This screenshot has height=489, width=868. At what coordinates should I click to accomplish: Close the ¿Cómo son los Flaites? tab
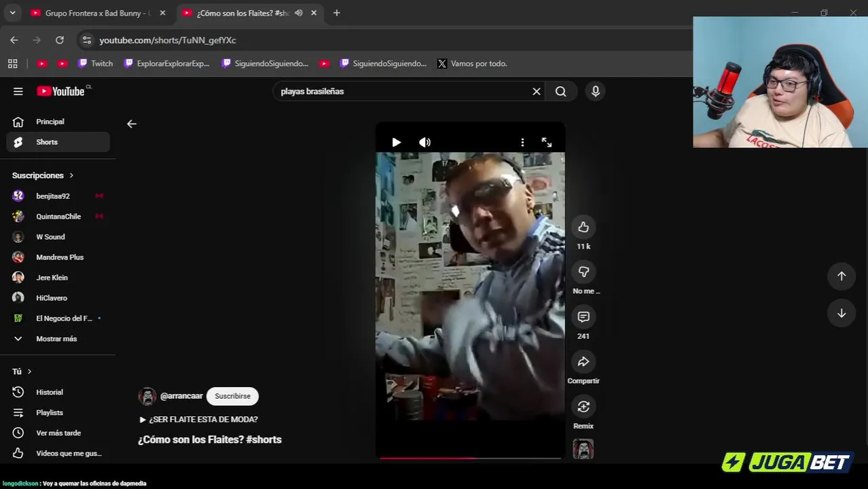click(x=314, y=13)
